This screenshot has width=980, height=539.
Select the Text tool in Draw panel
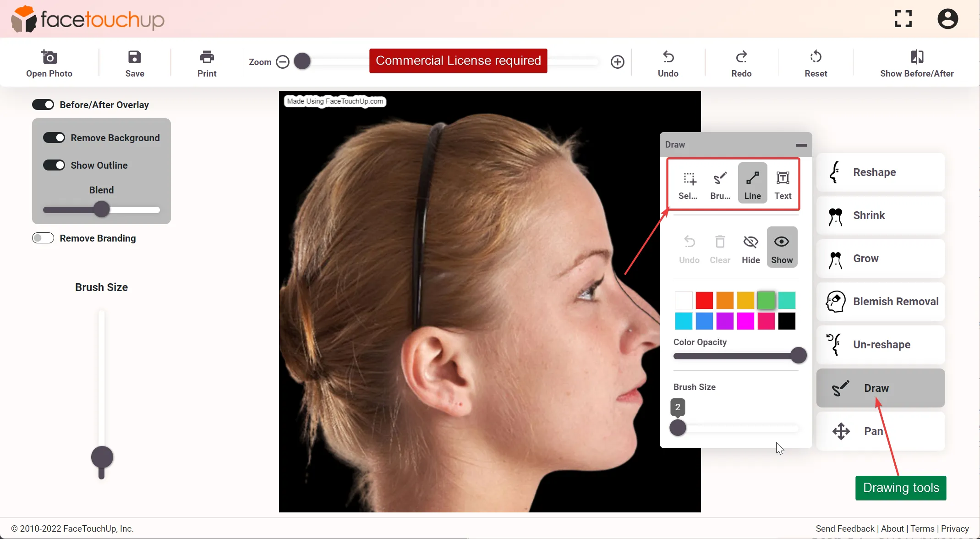coord(783,183)
